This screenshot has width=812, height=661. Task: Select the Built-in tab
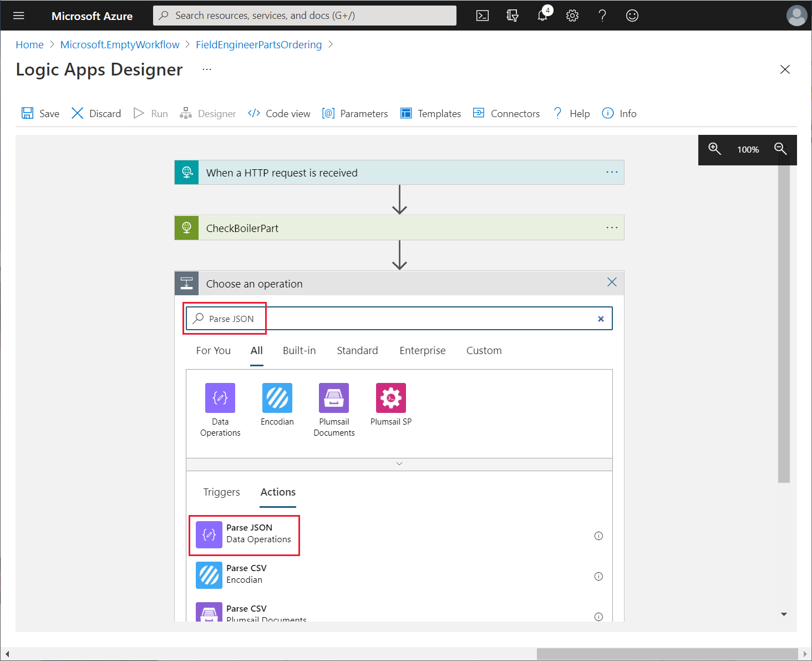click(300, 351)
